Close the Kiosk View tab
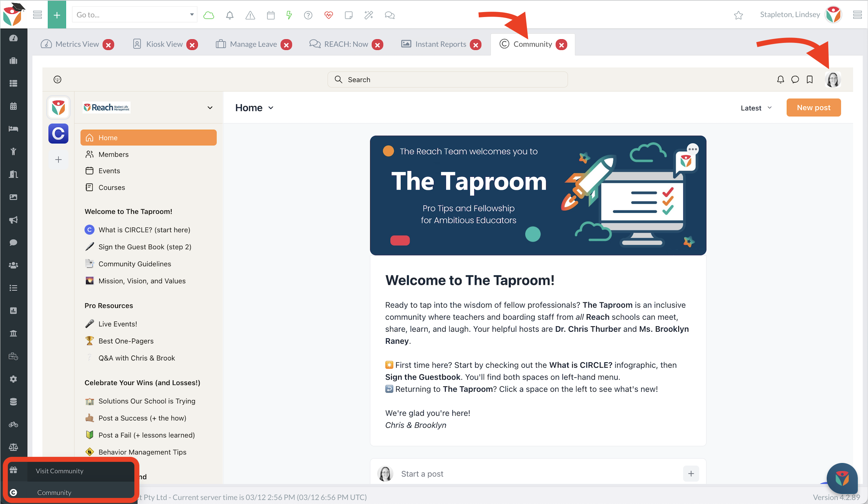The height and width of the screenshot is (504, 868). click(192, 45)
